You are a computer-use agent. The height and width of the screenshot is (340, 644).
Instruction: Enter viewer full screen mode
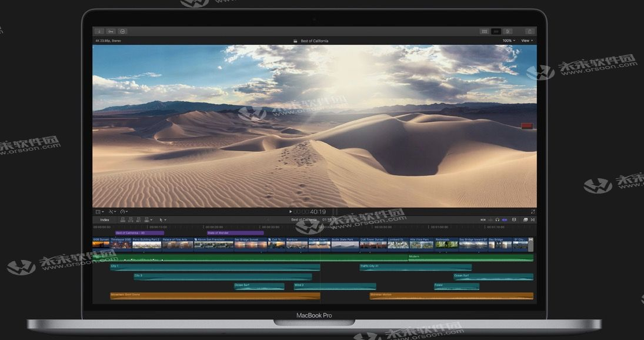pyautogui.click(x=533, y=212)
